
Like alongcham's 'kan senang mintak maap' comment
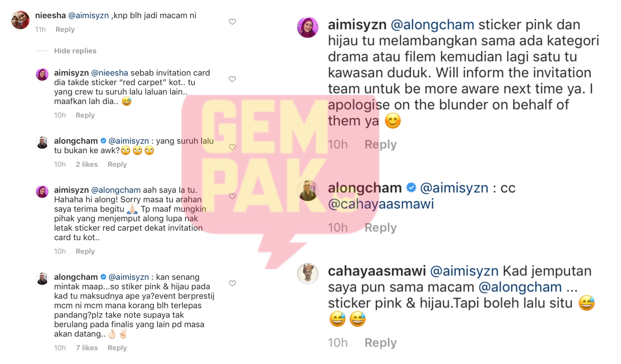pos(232,283)
